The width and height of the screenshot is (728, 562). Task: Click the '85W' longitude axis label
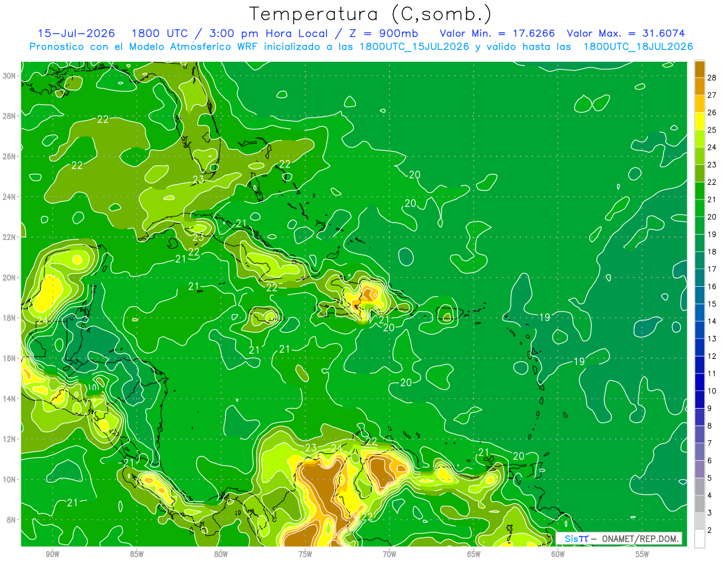[136, 554]
